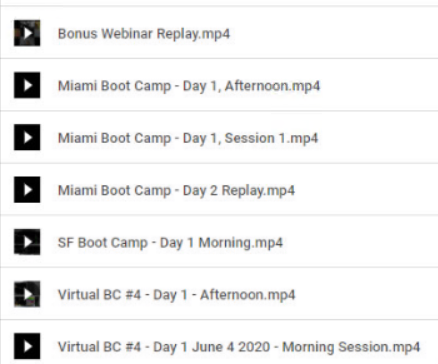This screenshot has height=364, width=438.
Task: Open Miami Boot Camp - Day 1, Session 1.mp4 name
Action: pos(188,138)
